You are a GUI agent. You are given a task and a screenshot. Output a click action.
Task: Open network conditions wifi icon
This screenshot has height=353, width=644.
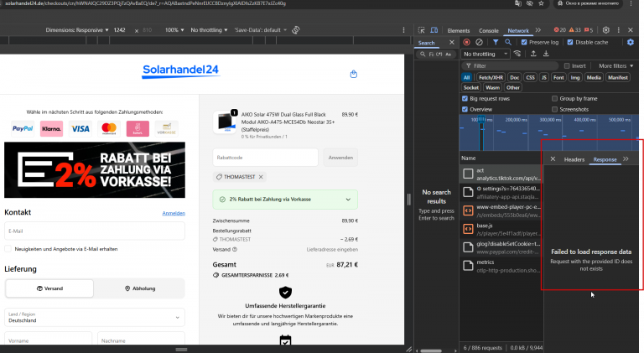[x=517, y=54]
